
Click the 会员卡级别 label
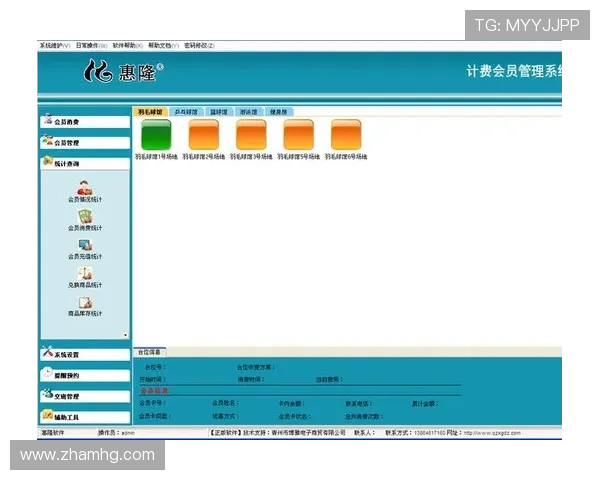pos(155,416)
